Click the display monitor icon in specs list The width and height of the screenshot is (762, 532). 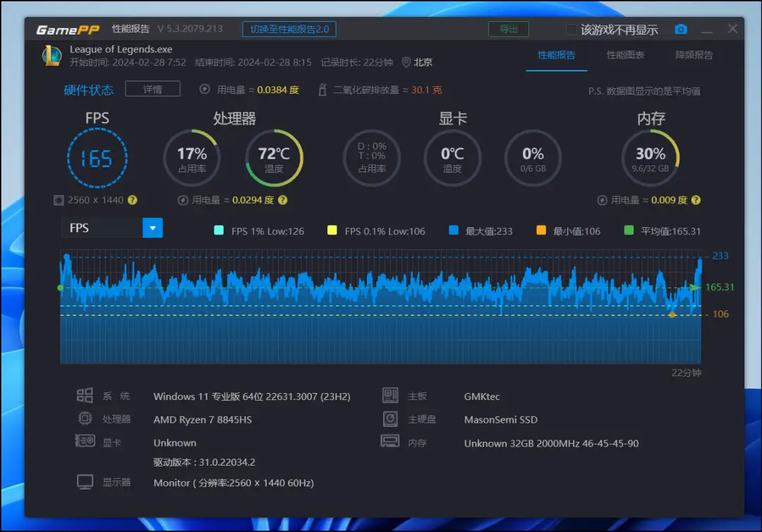[85, 482]
